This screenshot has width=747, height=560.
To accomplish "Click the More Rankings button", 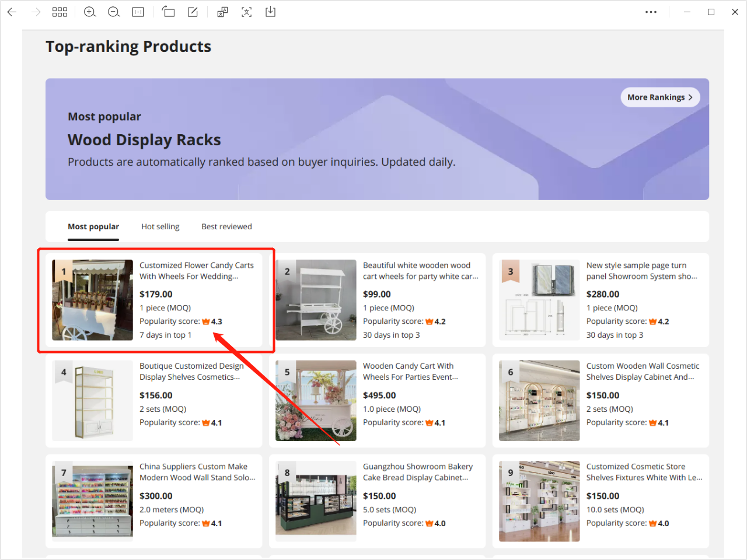I will coord(659,97).
